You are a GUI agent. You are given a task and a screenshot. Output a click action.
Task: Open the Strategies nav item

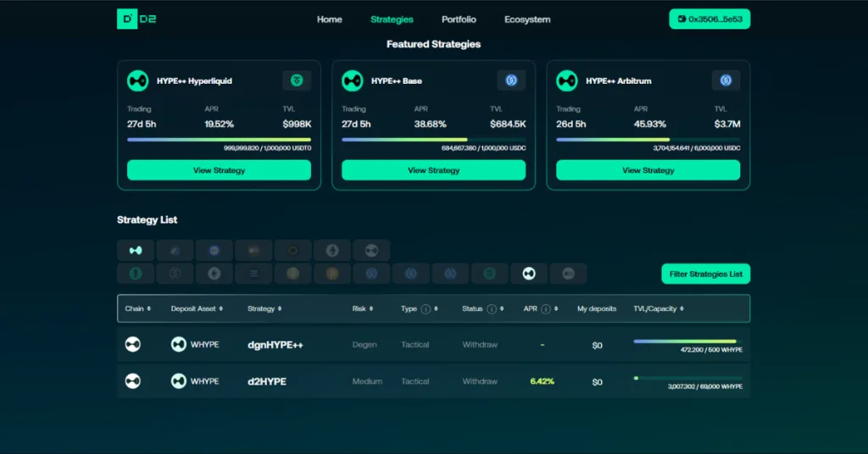coord(392,19)
